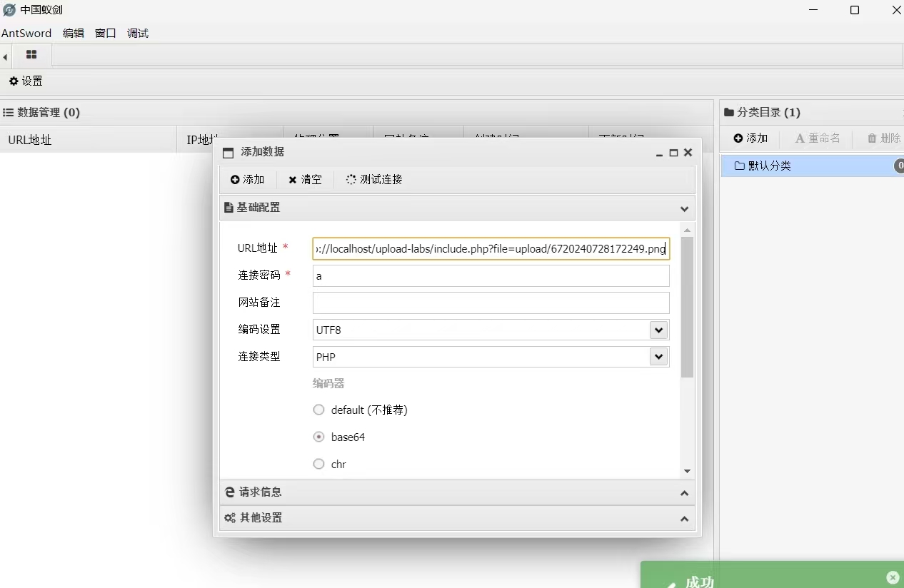Open the AntSword menu
Viewport: 904px width, 588px height.
(x=26, y=33)
